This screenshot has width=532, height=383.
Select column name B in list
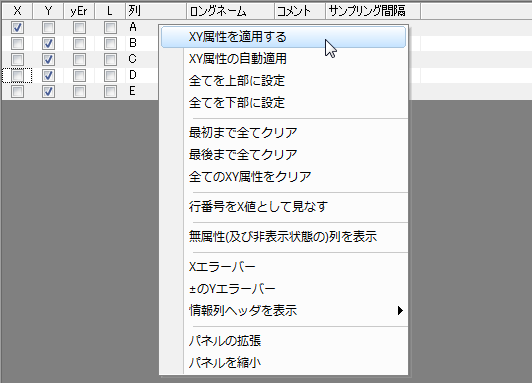133,43
